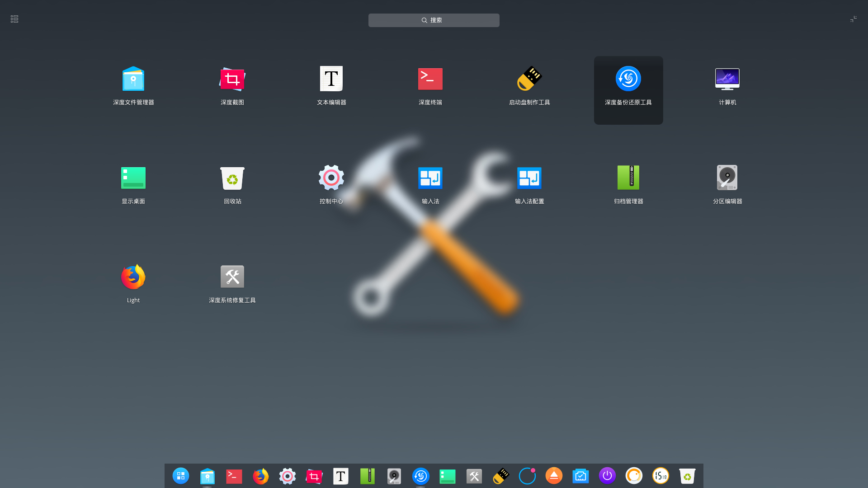Image resolution: width=868 pixels, height=488 pixels.
Task: Open the clock app from the dock
Action: [x=660, y=476]
